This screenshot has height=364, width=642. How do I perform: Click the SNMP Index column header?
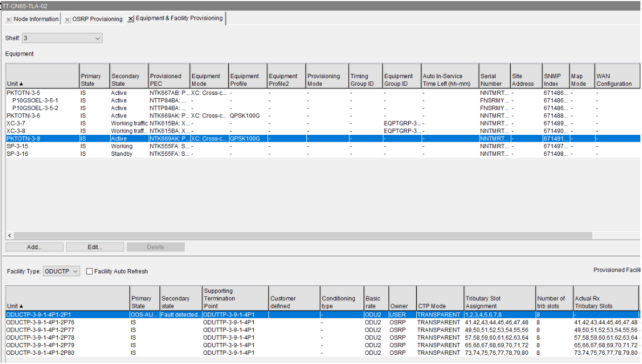point(556,76)
